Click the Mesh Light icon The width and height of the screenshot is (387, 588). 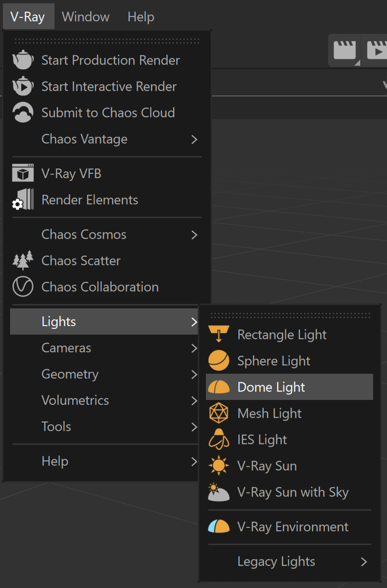219,413
